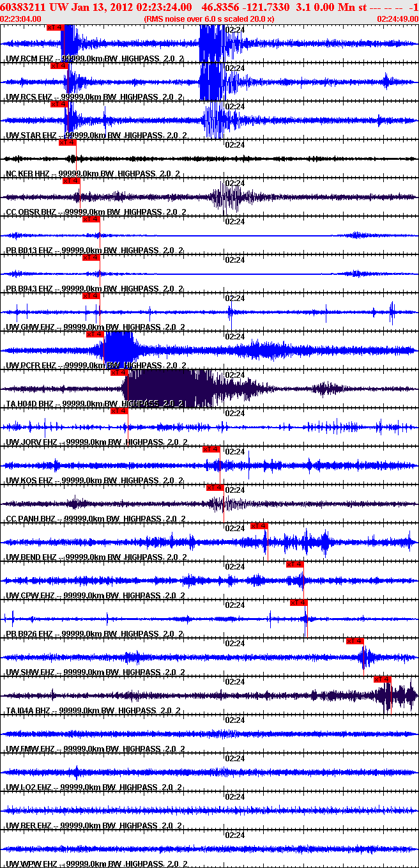Click the 'UW GHW EHZ' station label
Image resolution: width=419 pixels, height=868 pixels.
pyautogui.click(x=31, y=327)
